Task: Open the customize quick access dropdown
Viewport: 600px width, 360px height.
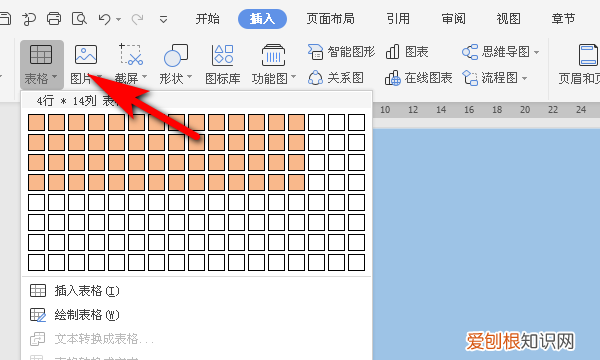Action: click(x=163, y=19)
